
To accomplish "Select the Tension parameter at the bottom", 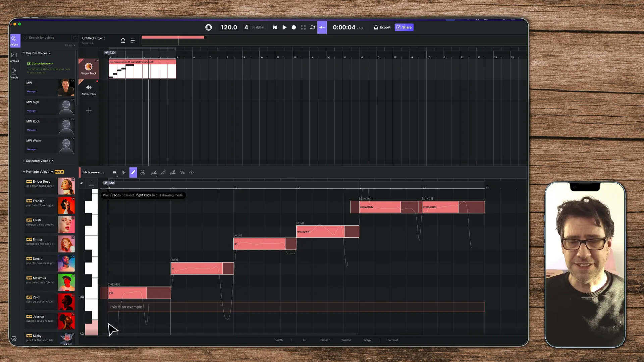I will click(x=346, y=340).
